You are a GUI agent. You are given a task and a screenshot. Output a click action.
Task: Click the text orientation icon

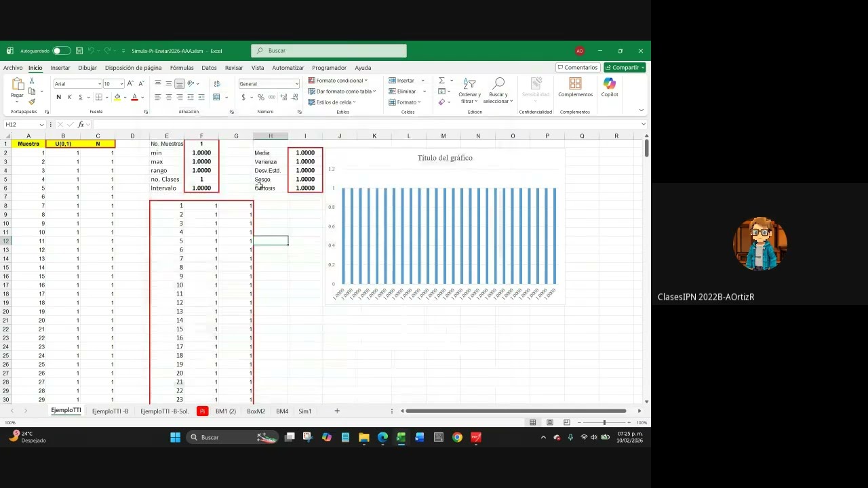pyautogui.click(x=191, y=83)
